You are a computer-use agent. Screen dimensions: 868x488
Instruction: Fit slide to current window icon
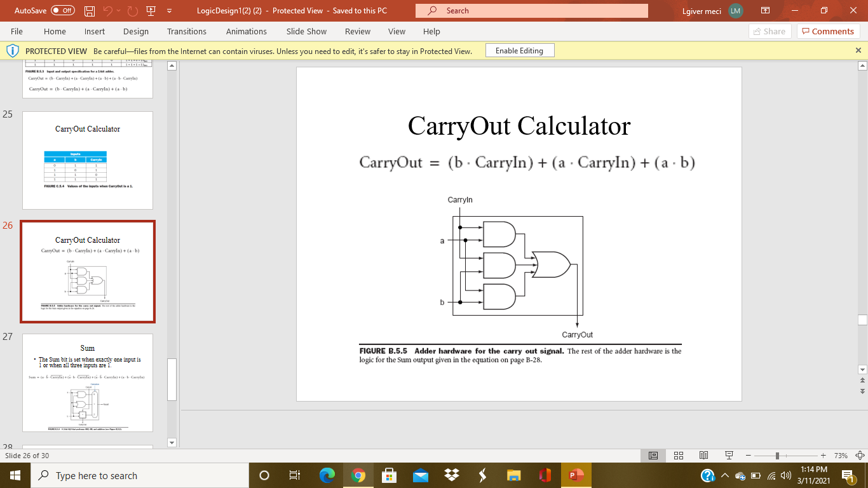pos(860,456)
